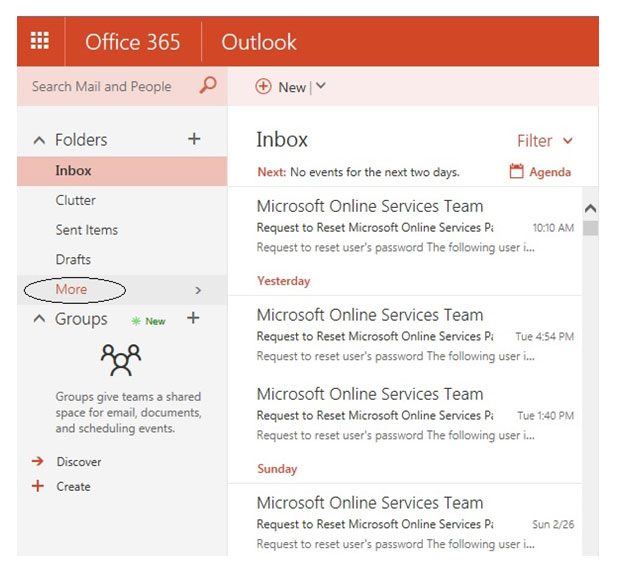Click the Discover arrow icon
The height and width of the screenshot is (571, 617).
pyautogui.click(x=38, y=461)
